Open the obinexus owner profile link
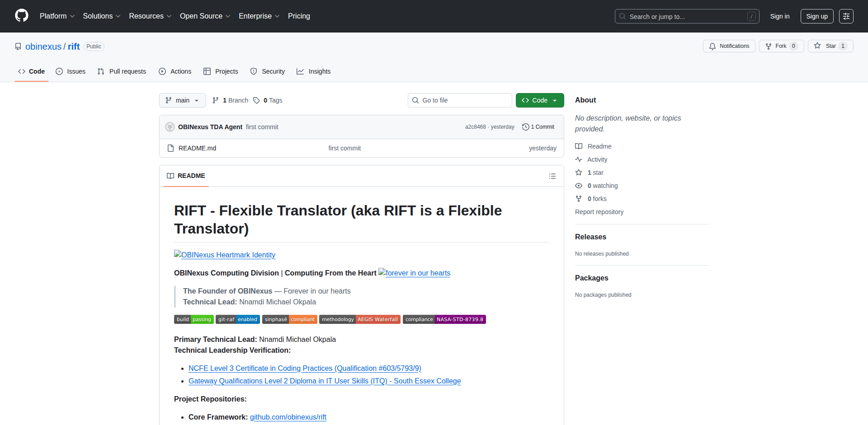Image resolution: width=868 pixels, height=425 pixels. click(43, 47)
